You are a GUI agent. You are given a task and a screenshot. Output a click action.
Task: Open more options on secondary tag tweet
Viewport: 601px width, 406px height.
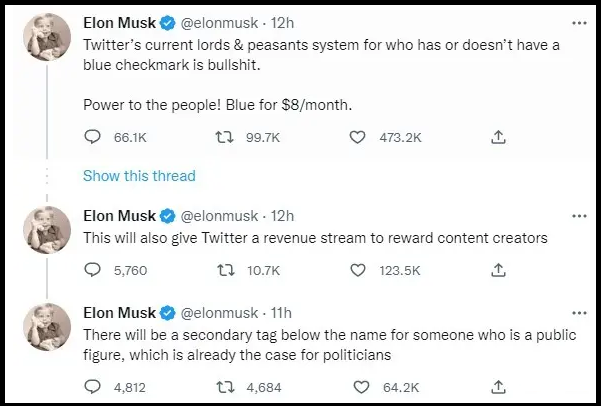tap(578, 314)
